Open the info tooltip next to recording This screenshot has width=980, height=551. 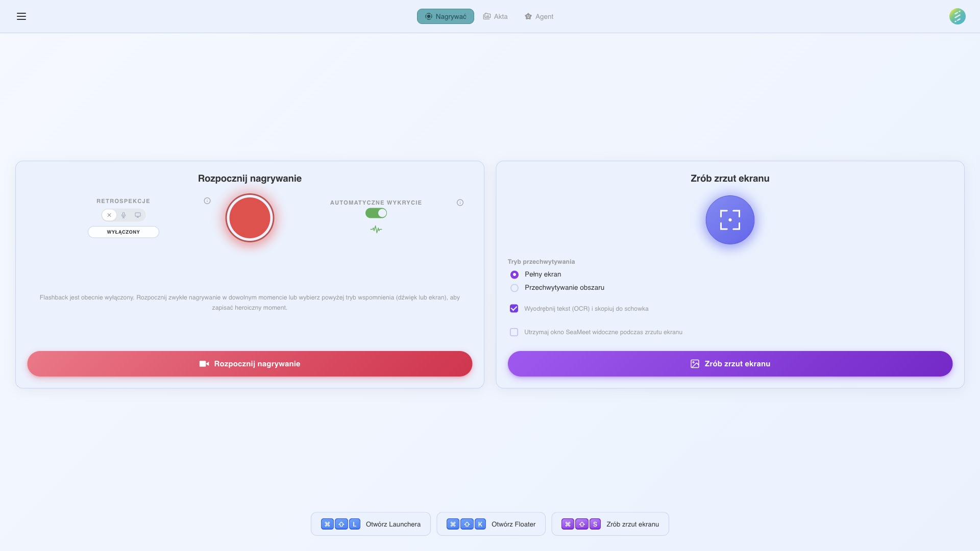point(207,201)
